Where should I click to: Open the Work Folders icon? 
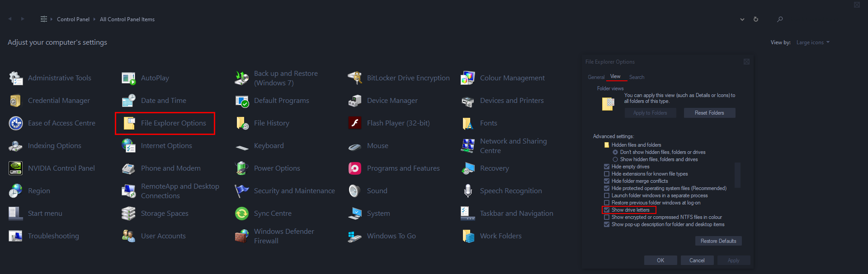tap(468, 236)
